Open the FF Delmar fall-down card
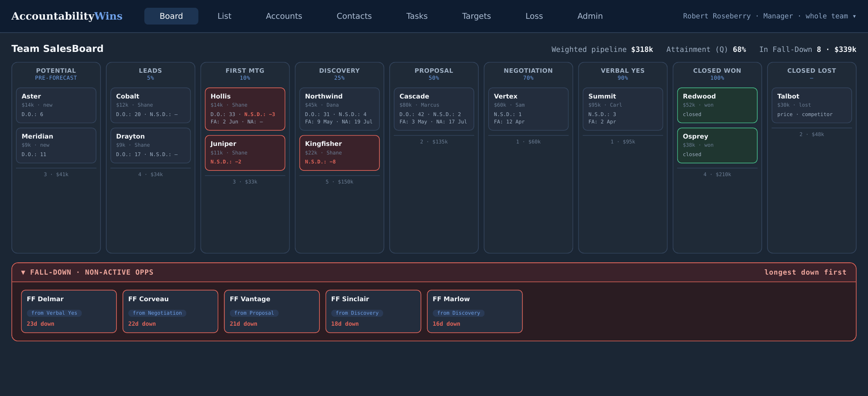The height and width of the screenshot is (396, 868). click(69, 311)
